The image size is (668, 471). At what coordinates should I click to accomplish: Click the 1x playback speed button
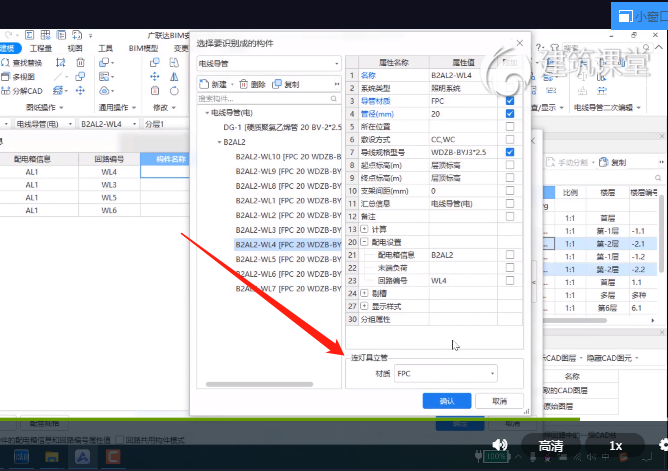coord(615,445)
